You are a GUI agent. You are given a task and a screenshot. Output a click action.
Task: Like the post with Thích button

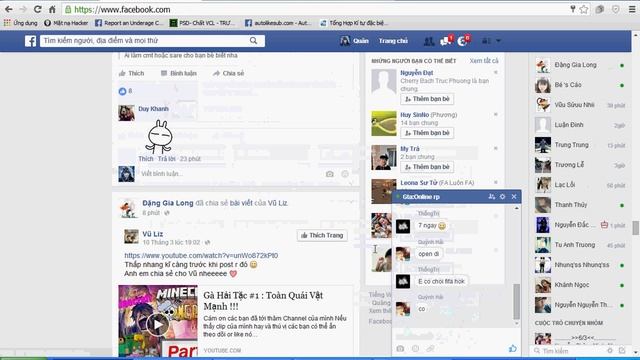(x=131, y=73)
